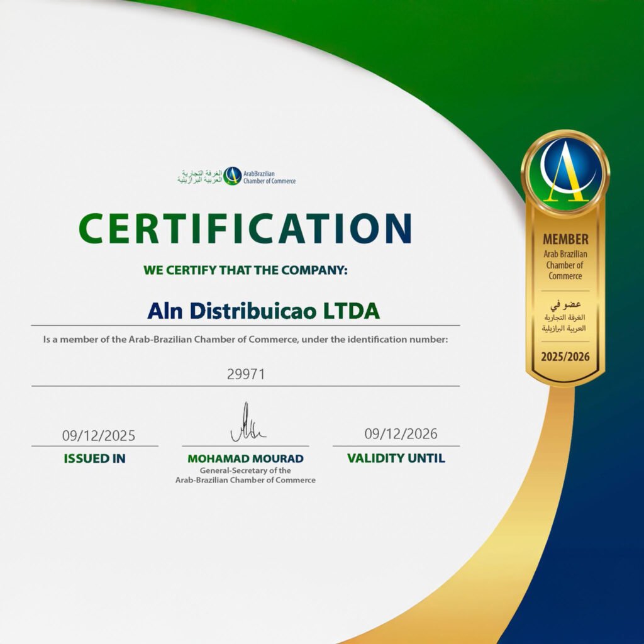Select the Arabic membership text on the badge
Screen dimensions: 644x644
[565, 314]
